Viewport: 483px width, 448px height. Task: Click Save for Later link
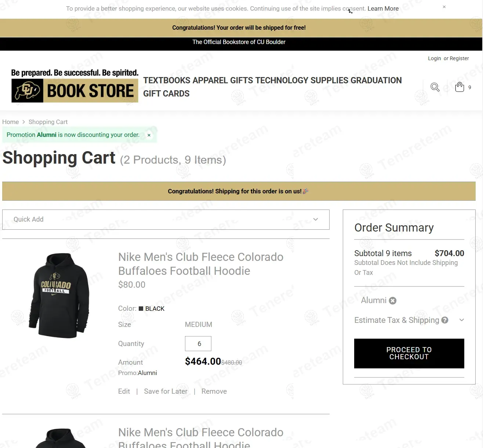[166, 391]
